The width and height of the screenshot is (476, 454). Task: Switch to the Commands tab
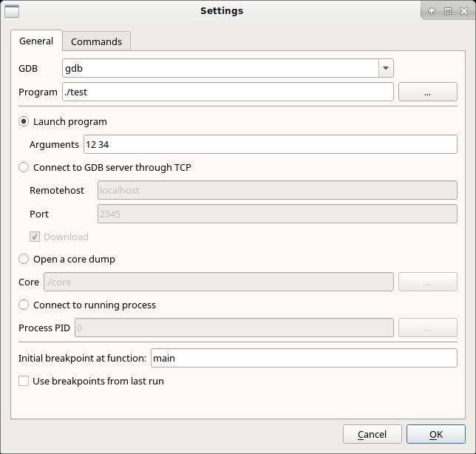(x=96, y=41)
